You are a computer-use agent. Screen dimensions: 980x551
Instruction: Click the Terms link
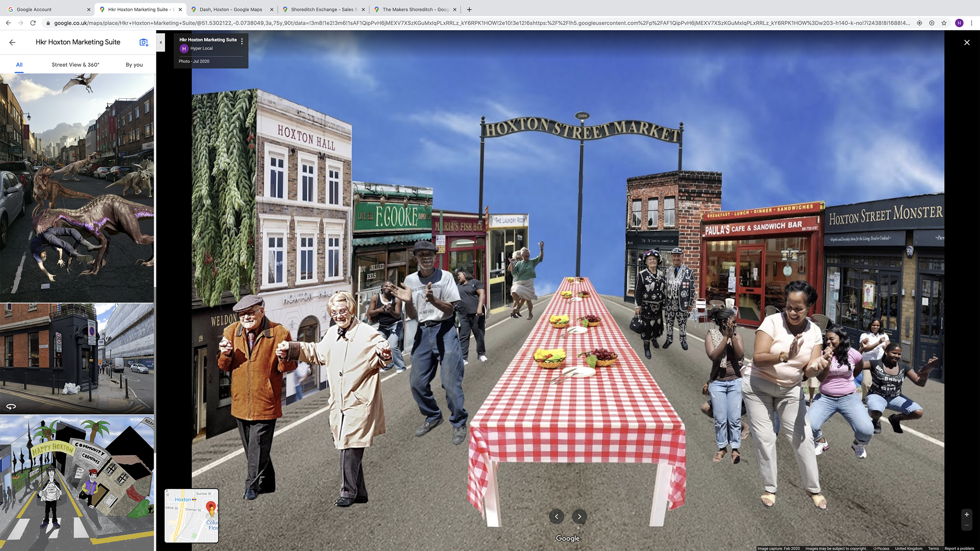click(933, 548)
